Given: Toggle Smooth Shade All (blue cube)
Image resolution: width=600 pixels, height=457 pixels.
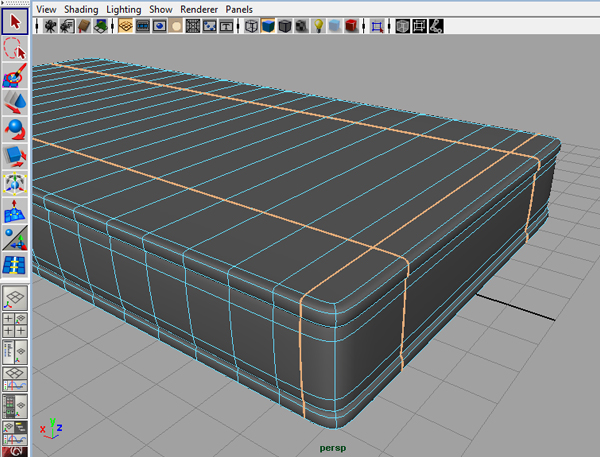Looking at the screenshot, I should click(x=268, y=26).
